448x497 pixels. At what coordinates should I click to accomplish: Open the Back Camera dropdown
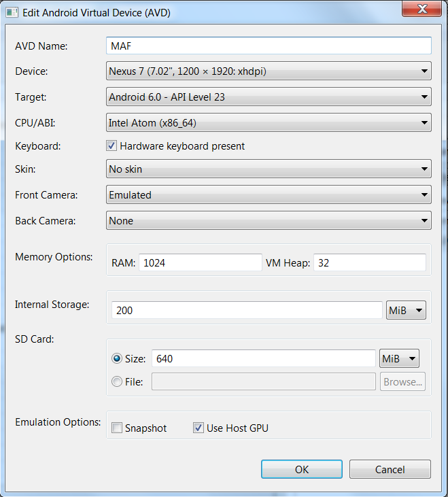point(269,220)
